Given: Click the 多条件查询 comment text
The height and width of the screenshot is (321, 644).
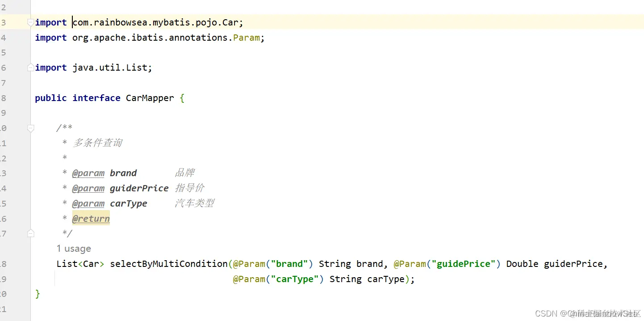Looking at the screenshot, I should click(97, 143).
